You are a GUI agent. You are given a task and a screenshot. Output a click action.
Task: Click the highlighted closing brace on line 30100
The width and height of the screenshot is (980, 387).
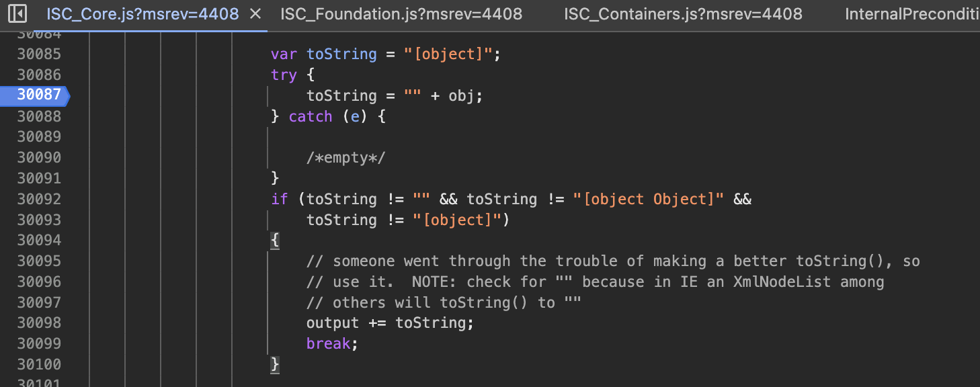pyautogui.click(x=274, y=364)
